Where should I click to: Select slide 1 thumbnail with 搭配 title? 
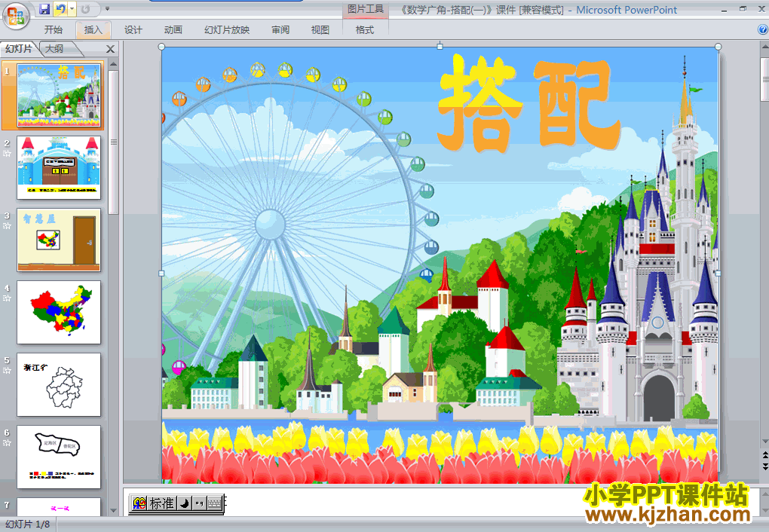pyautogui.click(x=59, y=95)
